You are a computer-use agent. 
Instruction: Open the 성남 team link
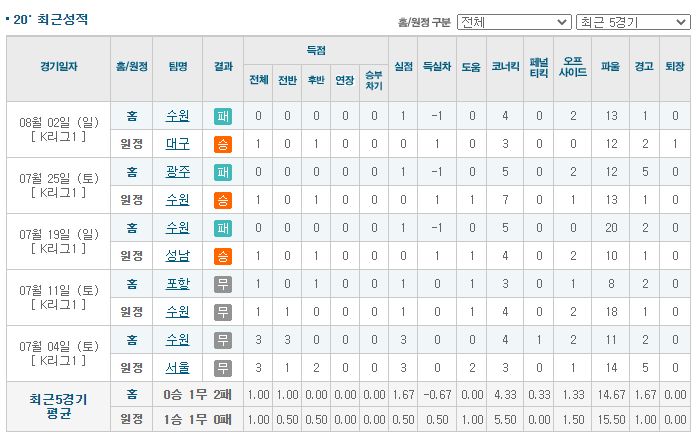178,256
